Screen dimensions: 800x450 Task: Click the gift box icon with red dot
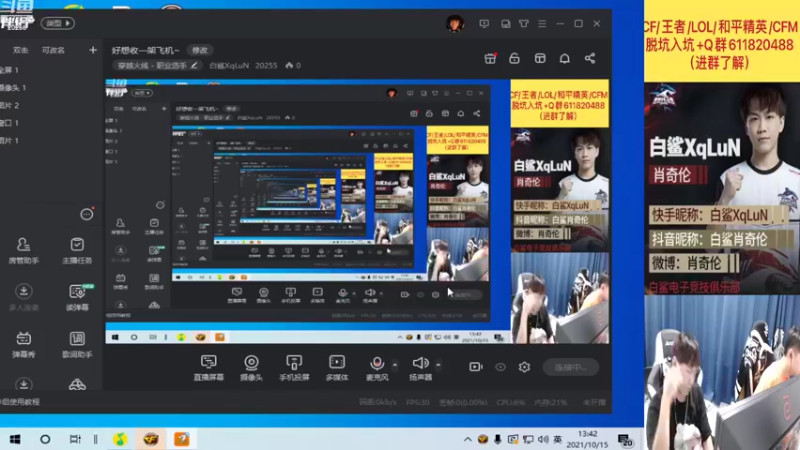pyautogui.click(x=490, y=58)
